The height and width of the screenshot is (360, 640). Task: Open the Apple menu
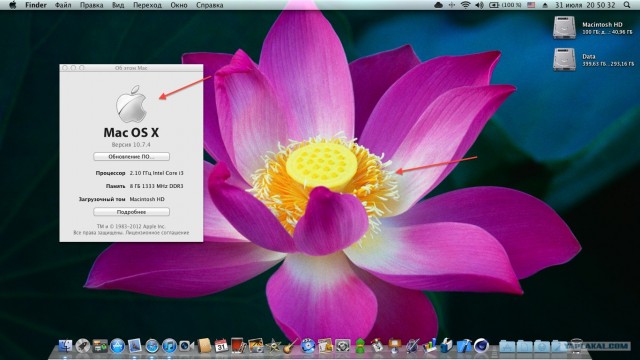pyautogui.click(x=13, y=5)
